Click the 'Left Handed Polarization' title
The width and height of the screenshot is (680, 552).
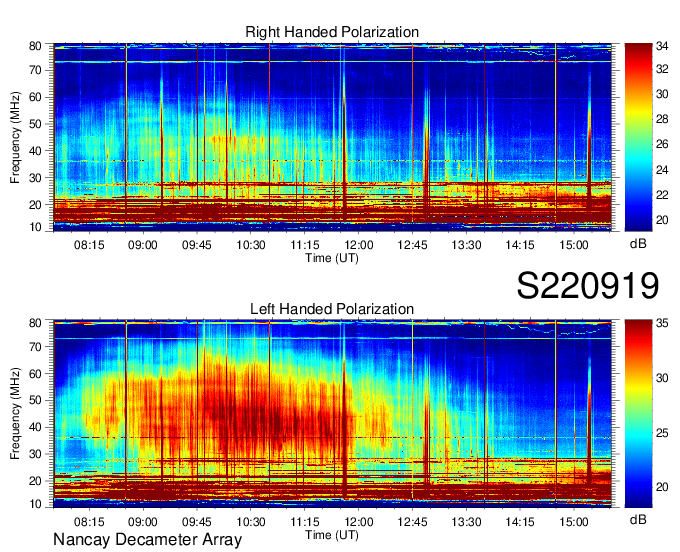click(x=332, y=309)
